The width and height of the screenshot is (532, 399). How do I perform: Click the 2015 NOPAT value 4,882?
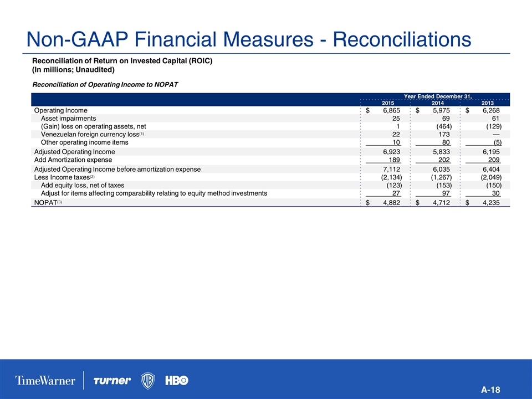coord(389,203)
